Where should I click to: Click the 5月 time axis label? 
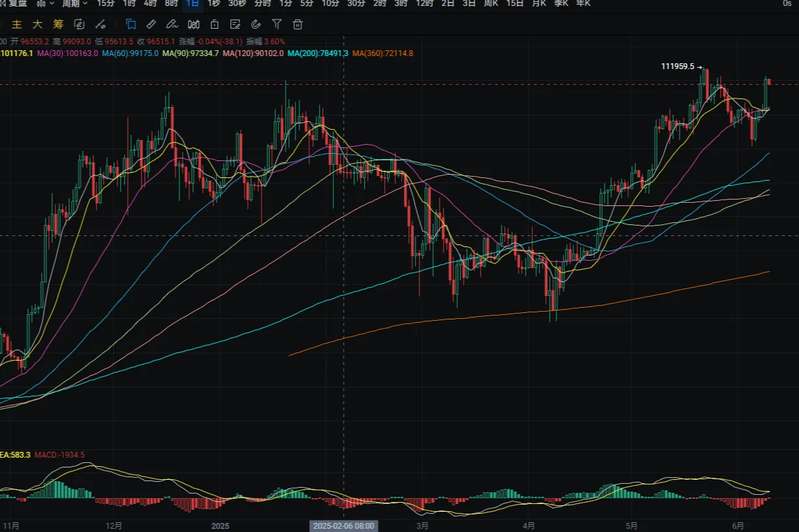[x=631, y=525]
